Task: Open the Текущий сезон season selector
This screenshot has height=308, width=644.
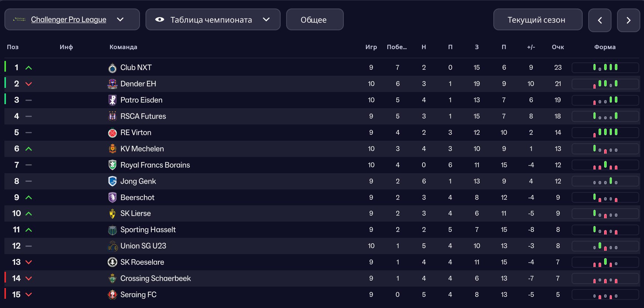Action: 538,20
